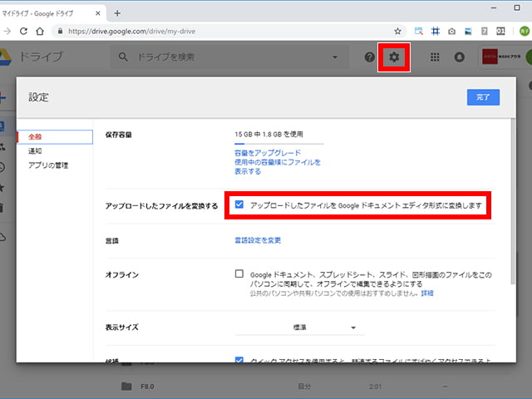Expand the search options arrow
This screenshot has height=399, width=532.
335,57
